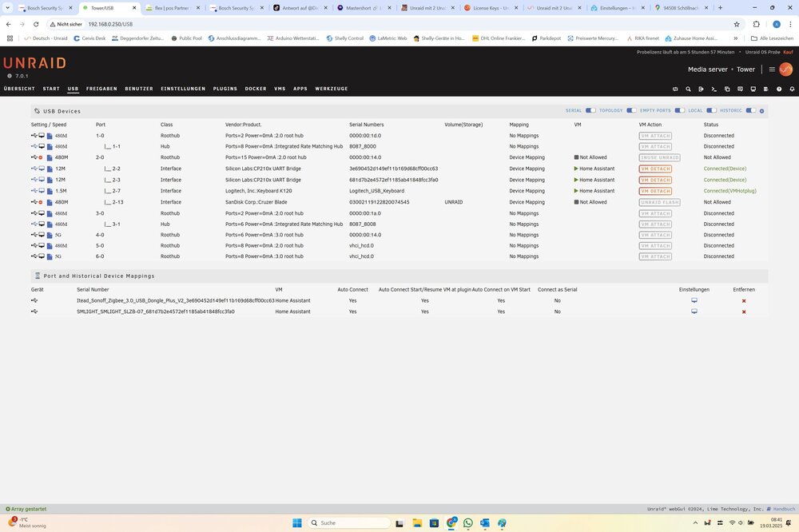Disable the Empty Ports switch
This screenshot has height=532, width=799.
click(680, 110)
